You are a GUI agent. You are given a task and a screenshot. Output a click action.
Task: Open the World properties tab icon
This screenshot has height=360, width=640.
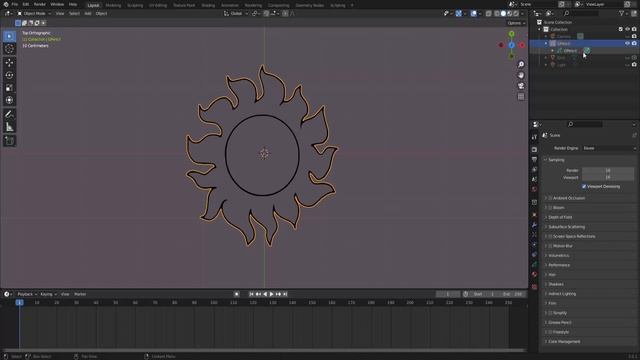pos(534,189)
